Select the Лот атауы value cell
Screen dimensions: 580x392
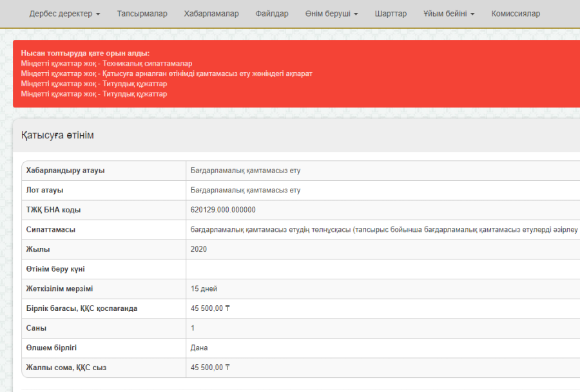point(246,191)
